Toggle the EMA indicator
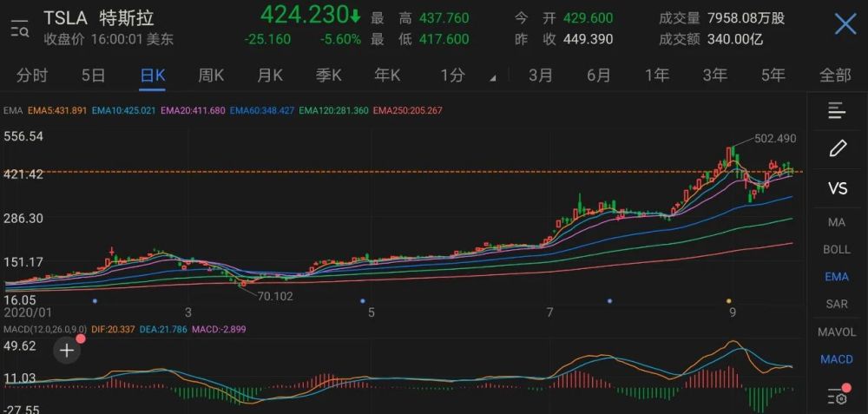The height and width of the screenshot is (414, 868). click(837, 277)
